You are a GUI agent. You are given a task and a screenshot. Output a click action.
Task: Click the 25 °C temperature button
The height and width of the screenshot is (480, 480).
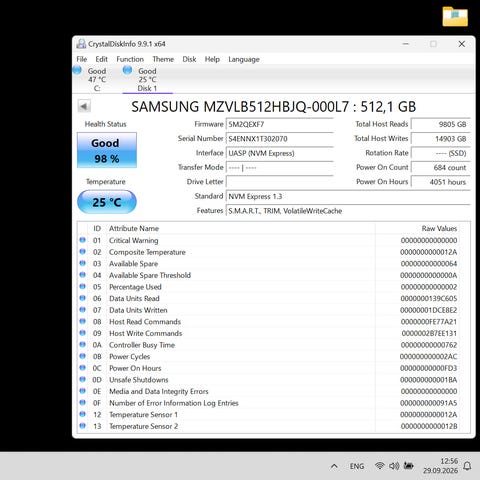click(107, 202)
